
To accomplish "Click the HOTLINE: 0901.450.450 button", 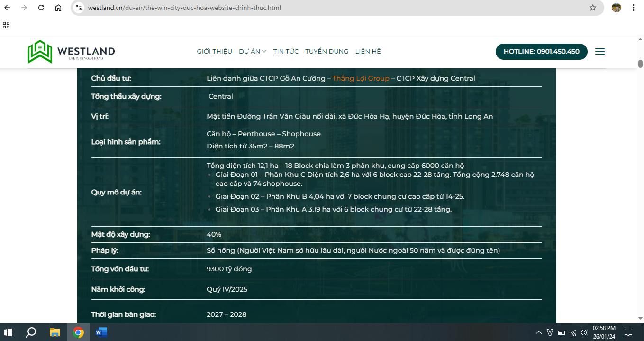I will click(x=541, y=52).
